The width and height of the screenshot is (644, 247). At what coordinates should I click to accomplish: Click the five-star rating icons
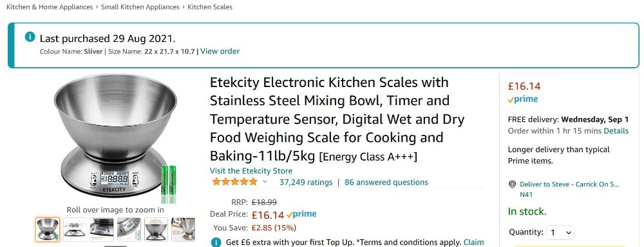tap(234, 182)
